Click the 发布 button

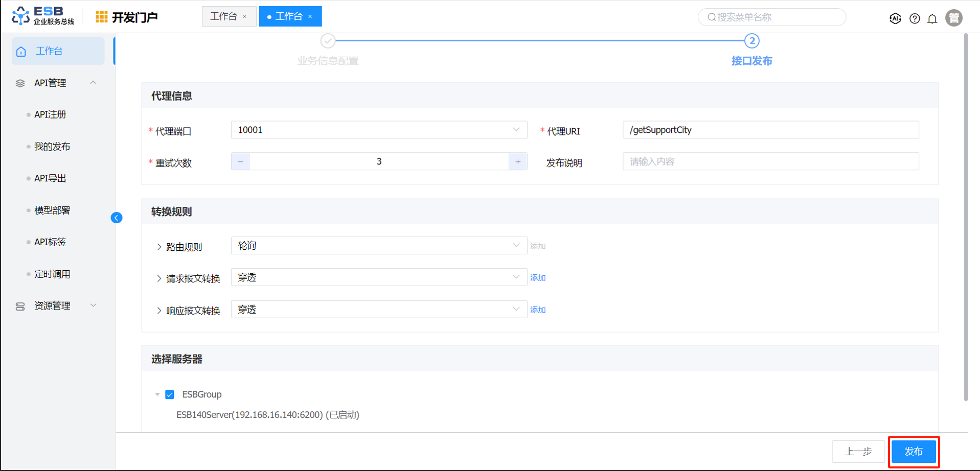pos(913,452)
